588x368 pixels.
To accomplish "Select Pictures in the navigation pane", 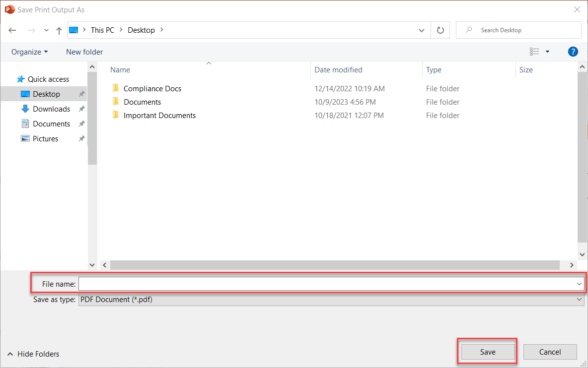I will click(45, 139).
